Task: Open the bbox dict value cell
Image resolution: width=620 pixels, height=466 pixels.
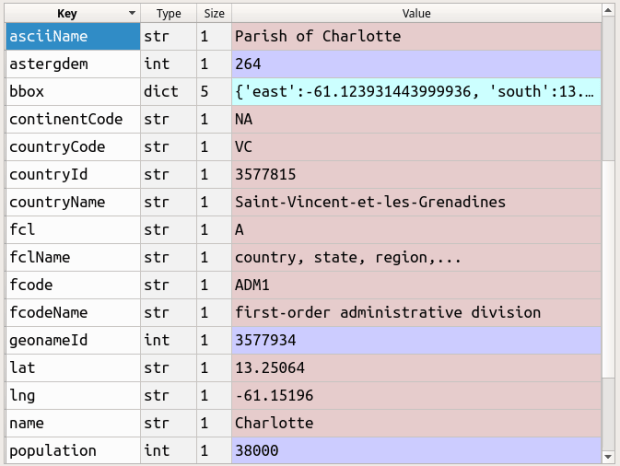Action: pyautogui.click(x=416, y=92)
